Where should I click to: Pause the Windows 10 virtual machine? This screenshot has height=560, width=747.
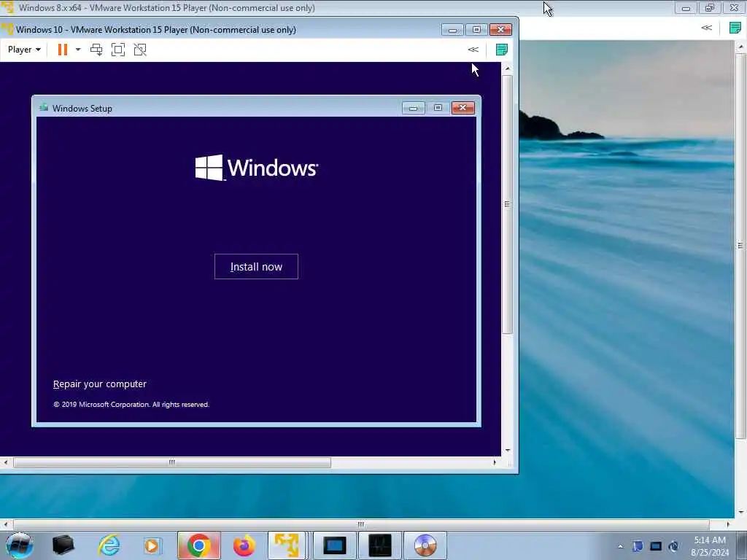(63, 50)
